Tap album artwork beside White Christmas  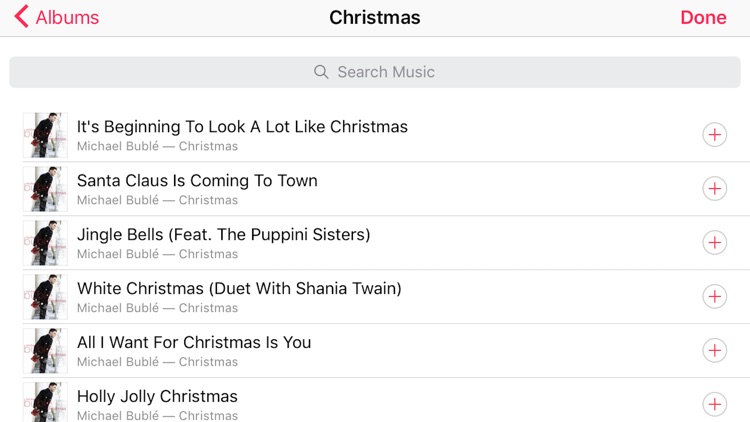tap(45, 297)
